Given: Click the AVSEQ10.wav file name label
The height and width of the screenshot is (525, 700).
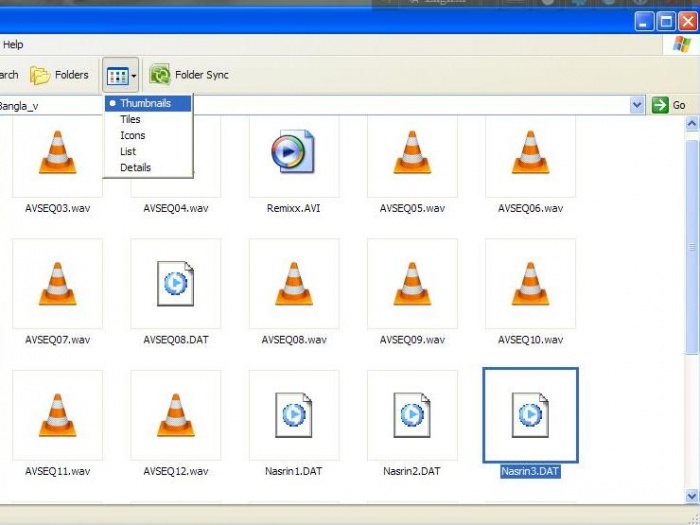Looking at the screenshot, I should [530, 340].
